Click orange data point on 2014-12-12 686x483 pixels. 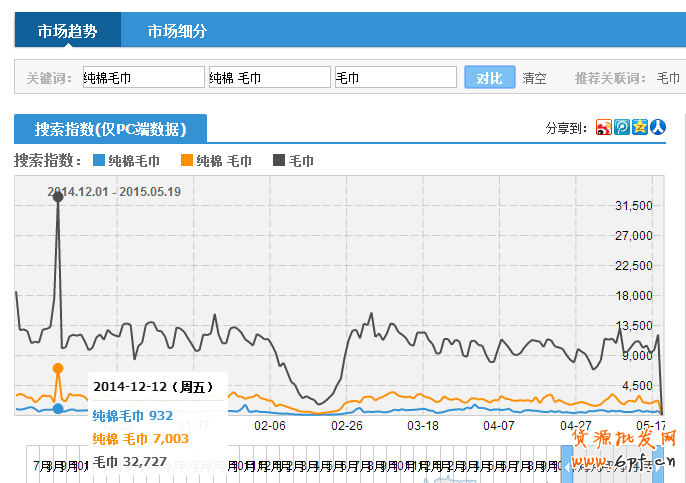tap(58, 368)
